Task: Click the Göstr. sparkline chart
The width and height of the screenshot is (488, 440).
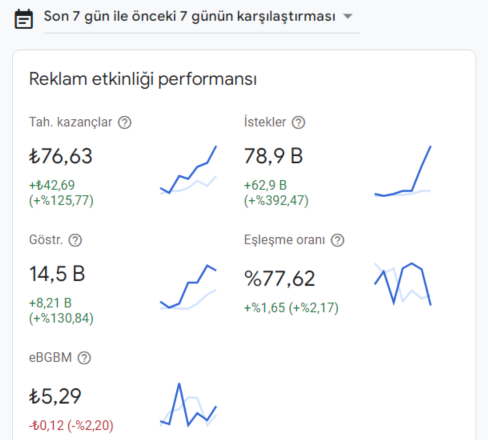Action: [x=188, y=287]
